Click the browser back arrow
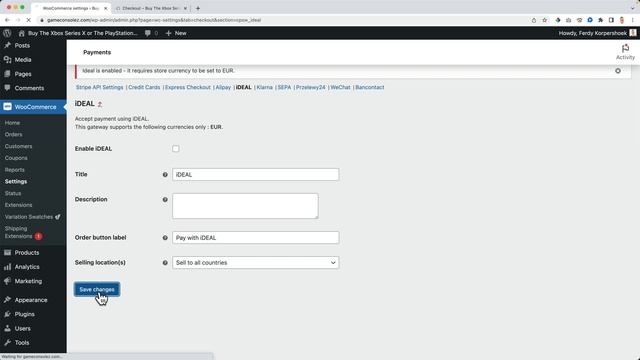The image size is (640, 360). (x=7, y=20)
